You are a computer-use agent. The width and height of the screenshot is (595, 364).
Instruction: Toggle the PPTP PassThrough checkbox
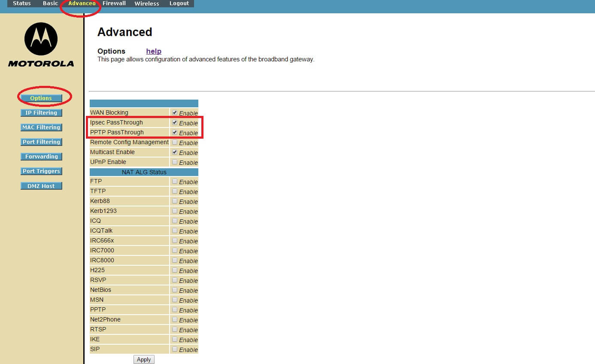point(175,132)
